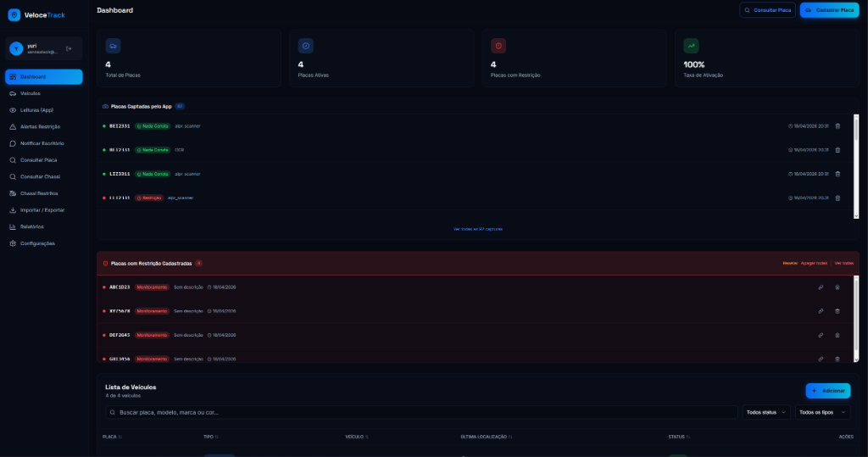The width and height of the screenshot is (868, 457).
Task: Open Consultar Placa in the sidebar
Action: pos(44,160)
